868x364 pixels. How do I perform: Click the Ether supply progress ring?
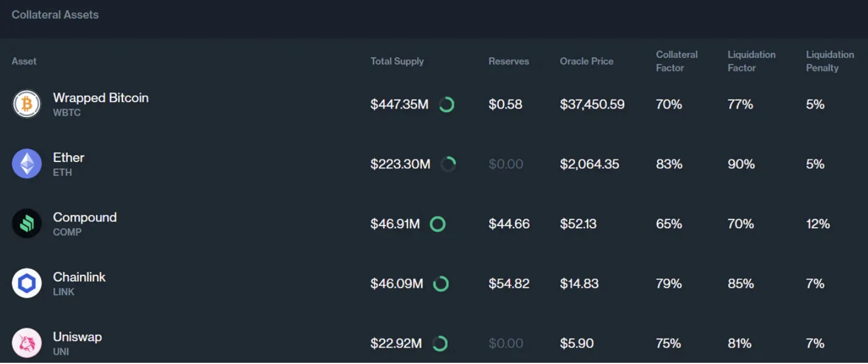[x=448, y=164]
